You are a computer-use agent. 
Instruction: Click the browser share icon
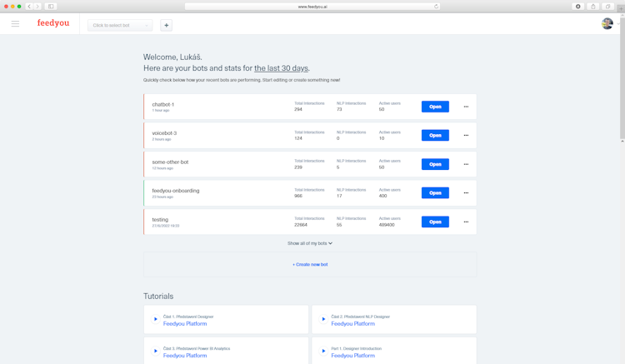(593, 7)
